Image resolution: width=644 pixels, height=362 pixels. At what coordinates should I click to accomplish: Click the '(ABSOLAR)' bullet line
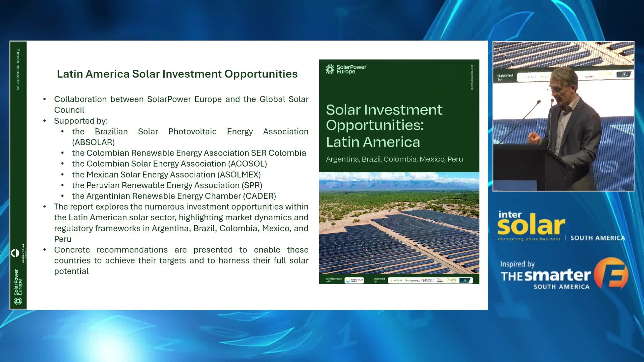[190, 137]
